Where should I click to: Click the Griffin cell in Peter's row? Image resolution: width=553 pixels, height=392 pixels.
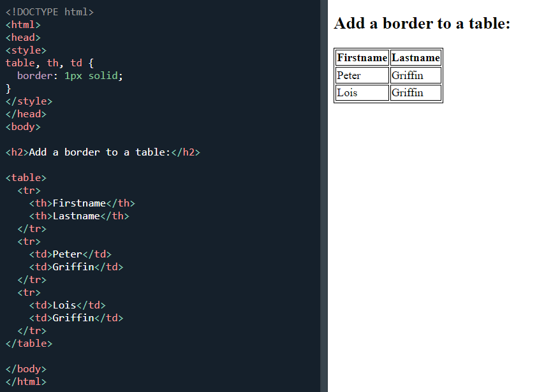(x=415, y=75)
